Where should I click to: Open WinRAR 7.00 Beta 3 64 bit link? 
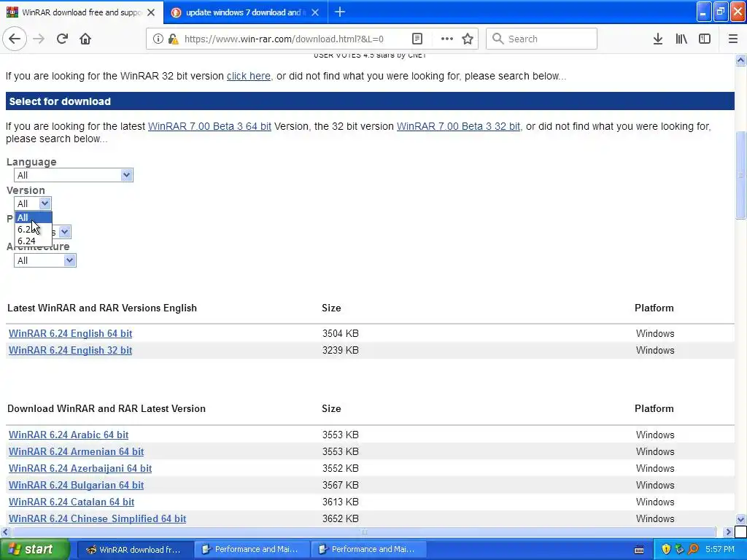(x=209, y=126)
